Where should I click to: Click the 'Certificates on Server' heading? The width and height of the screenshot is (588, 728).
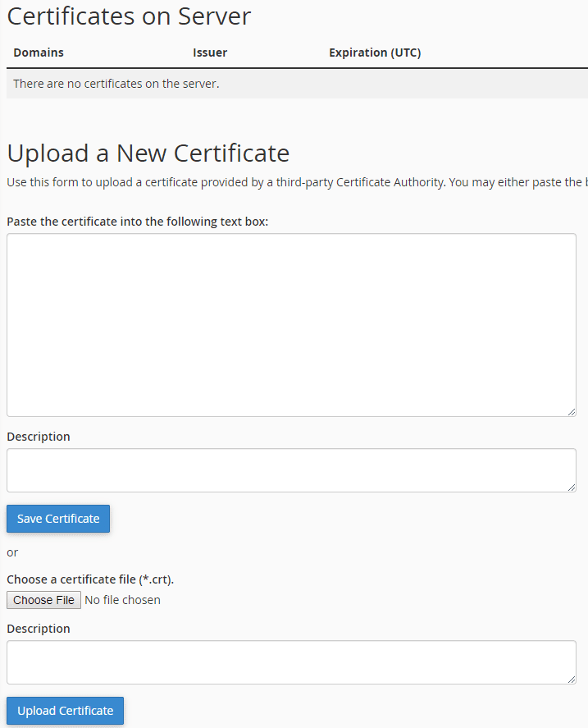(129, 16)
